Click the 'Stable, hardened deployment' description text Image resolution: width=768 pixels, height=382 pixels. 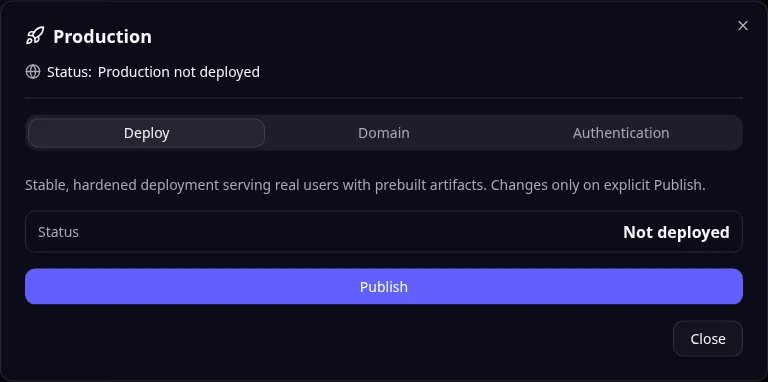click(x=365, y=186)
